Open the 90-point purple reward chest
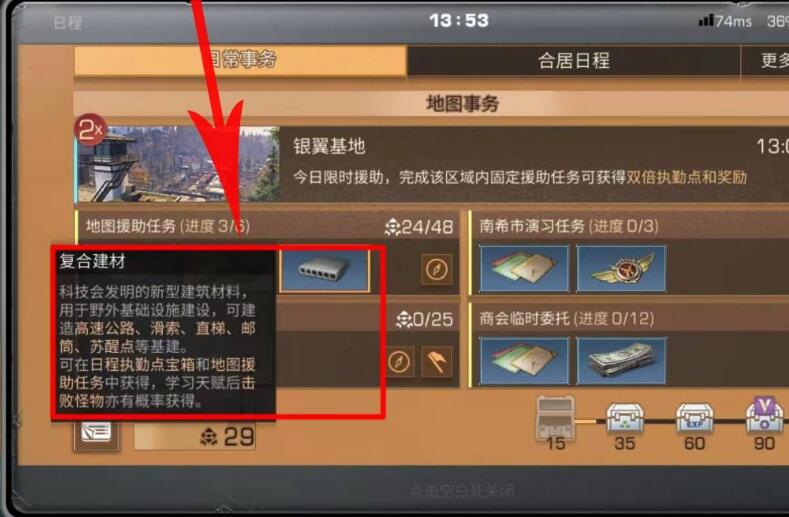Image resolution: width=789 pixels, height=517 pixels. click(x=765, y=415)
